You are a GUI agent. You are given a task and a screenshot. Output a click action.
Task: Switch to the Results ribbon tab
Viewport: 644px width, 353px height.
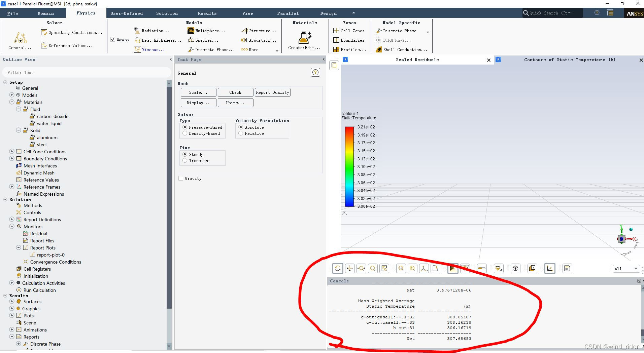(207, 13)
